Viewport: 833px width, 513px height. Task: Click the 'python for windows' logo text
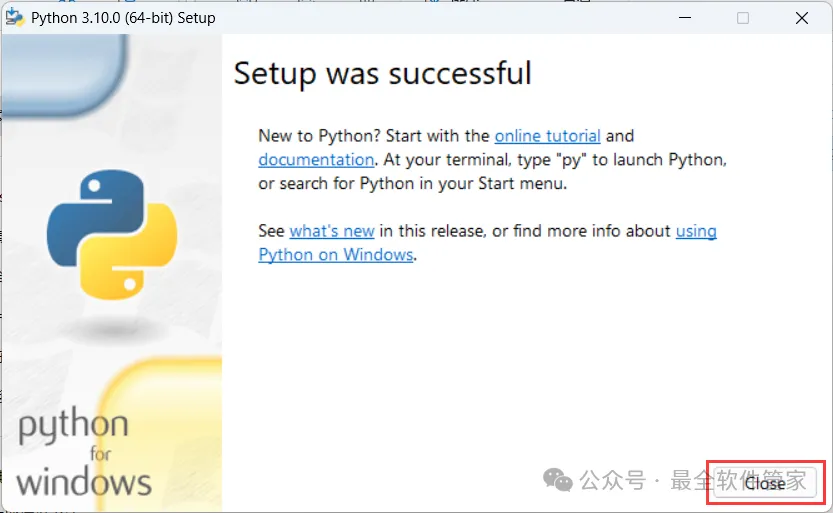click(84, 452)
